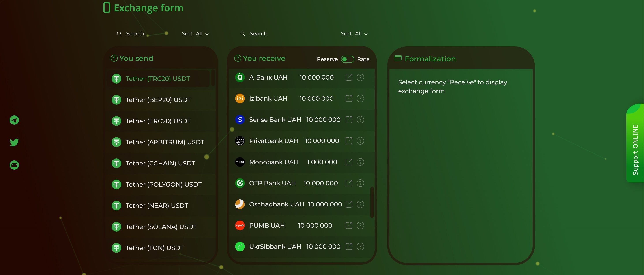Open external link icon for A-Банк UAH

click(x=349, y=77)
